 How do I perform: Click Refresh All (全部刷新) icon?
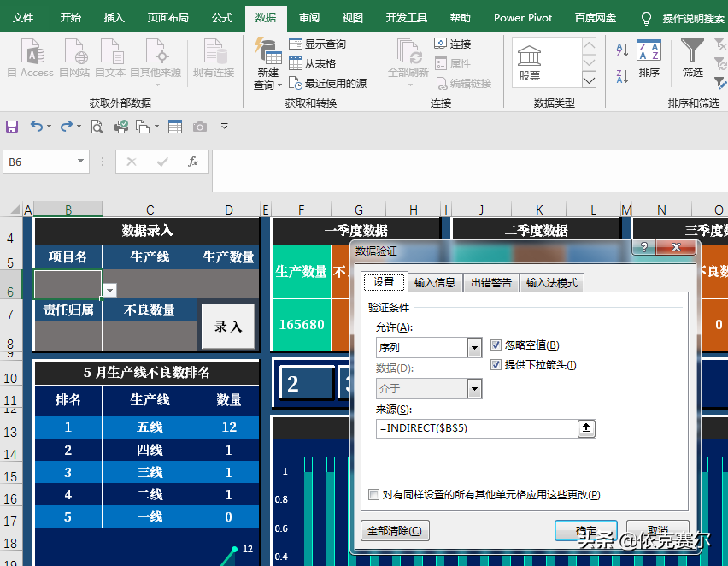point(408,62)
